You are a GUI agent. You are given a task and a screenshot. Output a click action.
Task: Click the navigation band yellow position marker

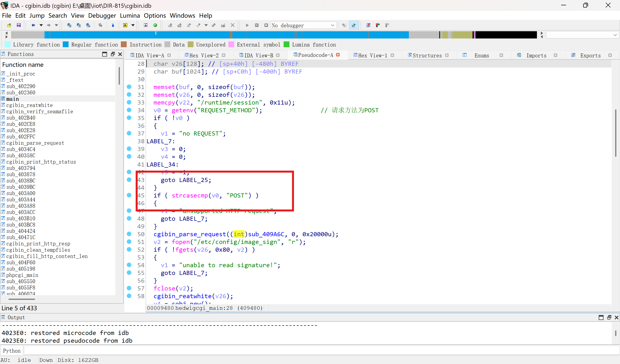(156, 33)
